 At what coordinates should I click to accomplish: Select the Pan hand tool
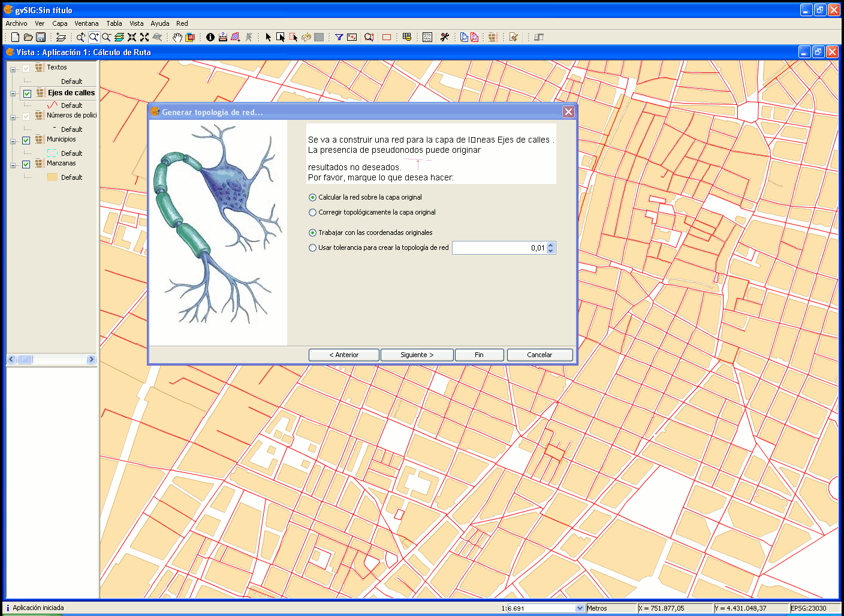coord(177,37)
